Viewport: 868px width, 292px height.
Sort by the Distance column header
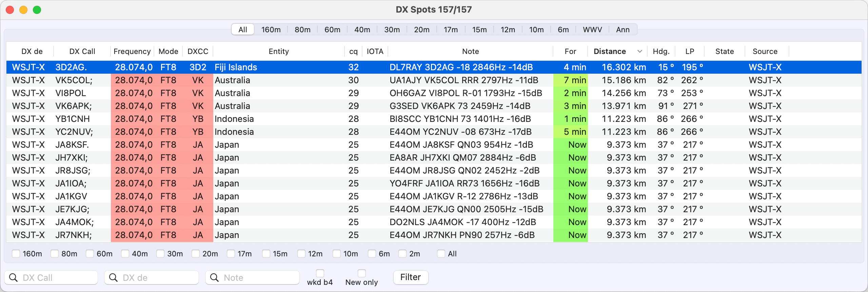[x=610, y=51]
